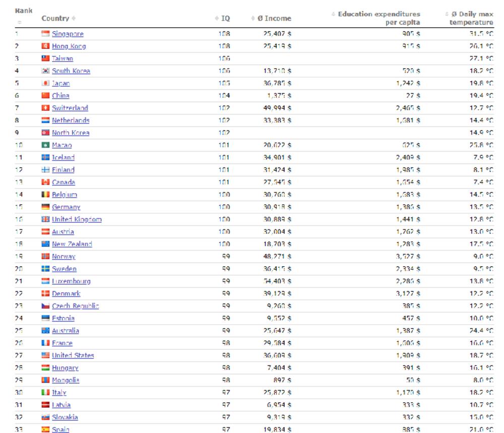This screenshot has height=433, width=504.
Task: Open the Hong Kong country link
Action: coord(69,46)
